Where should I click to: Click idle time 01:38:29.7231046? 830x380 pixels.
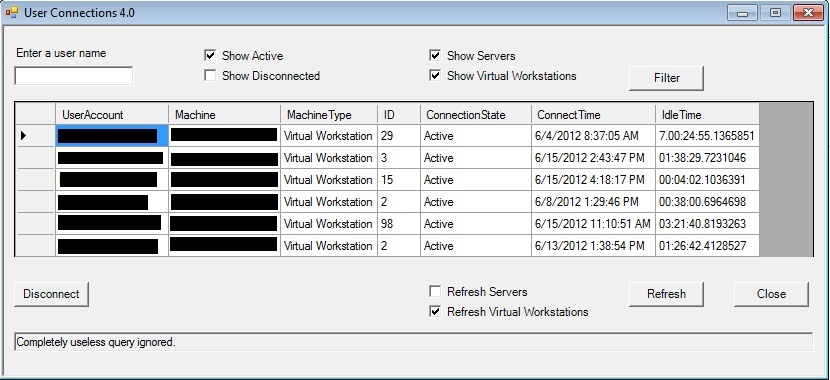tap(707, 158)
